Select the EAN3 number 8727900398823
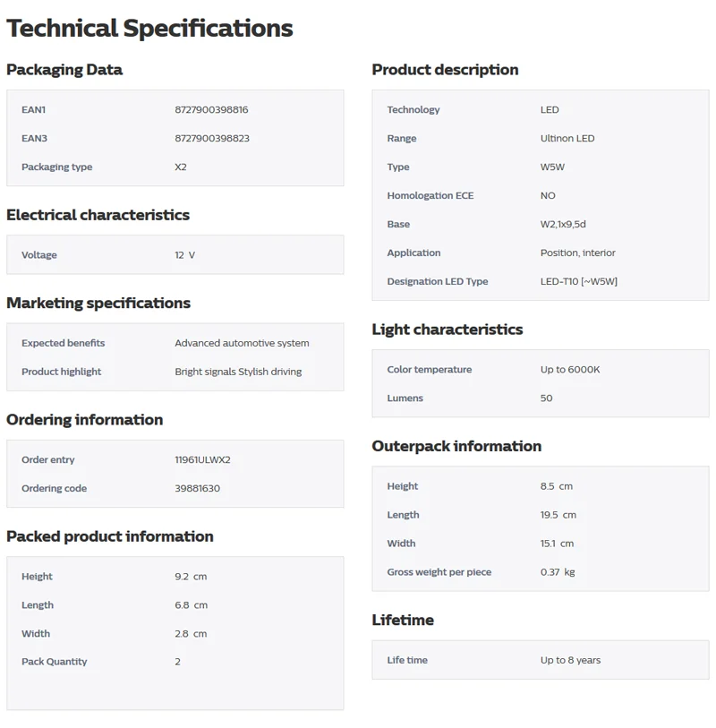 211,139
